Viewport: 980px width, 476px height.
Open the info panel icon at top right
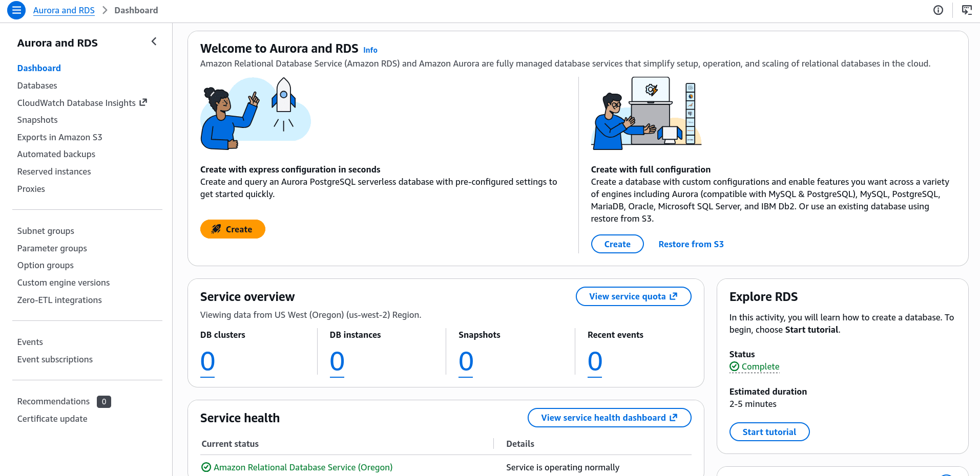coord(938,10)
